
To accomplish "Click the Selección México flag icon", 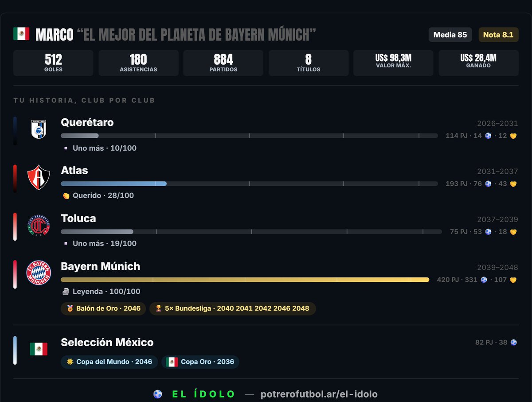I will click(39, 349).
